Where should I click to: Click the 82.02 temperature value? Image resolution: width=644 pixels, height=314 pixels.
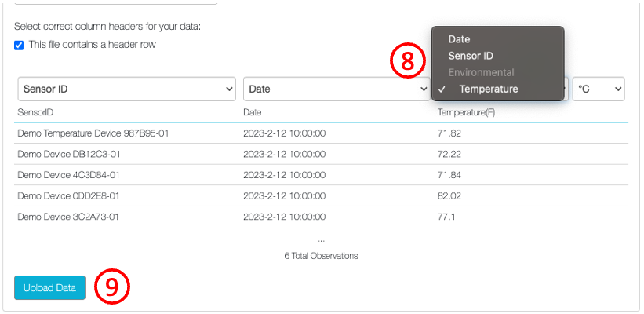(x=449, y=195)
